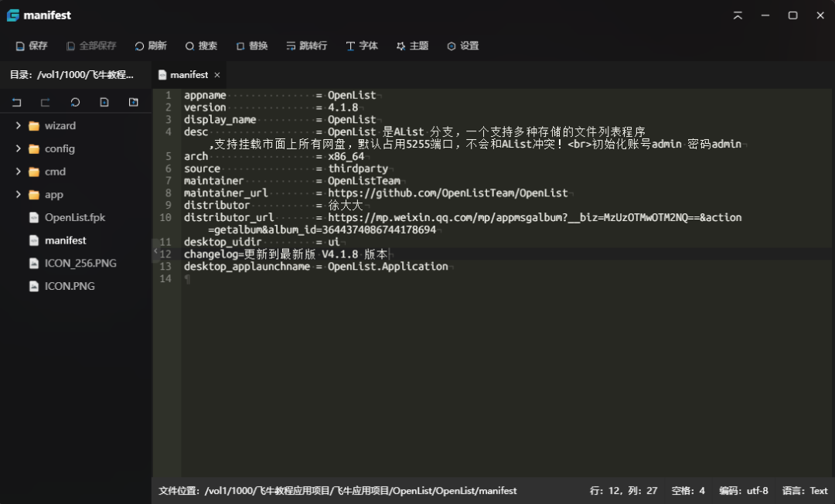Click the Refresh (刷新) toolbar button
Viewport: 835px width, 504px height.
click(x=152, y=46)
